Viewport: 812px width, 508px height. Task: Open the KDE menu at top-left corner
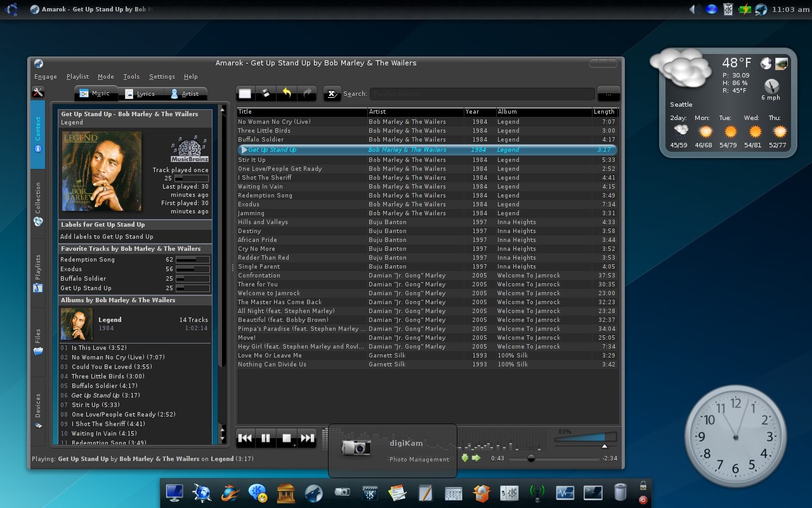coord(11,9)
